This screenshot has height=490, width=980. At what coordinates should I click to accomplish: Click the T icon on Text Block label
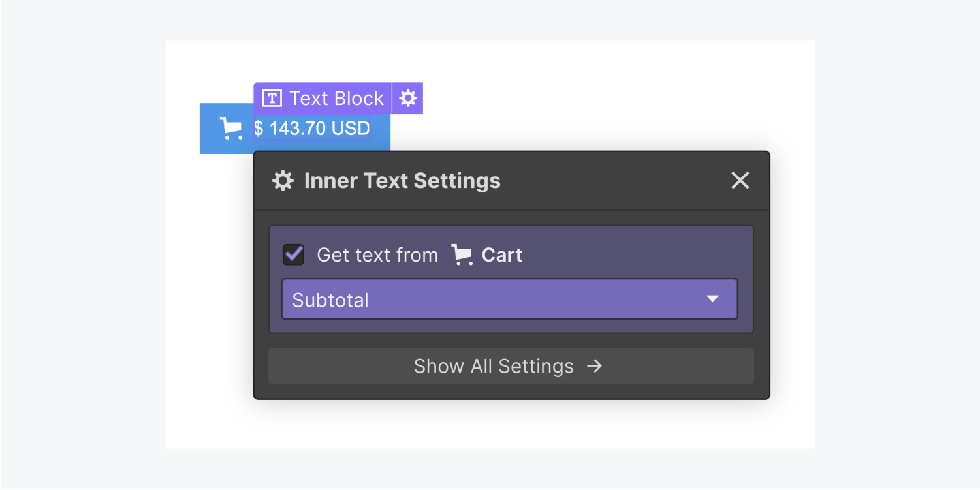(272, 99)
